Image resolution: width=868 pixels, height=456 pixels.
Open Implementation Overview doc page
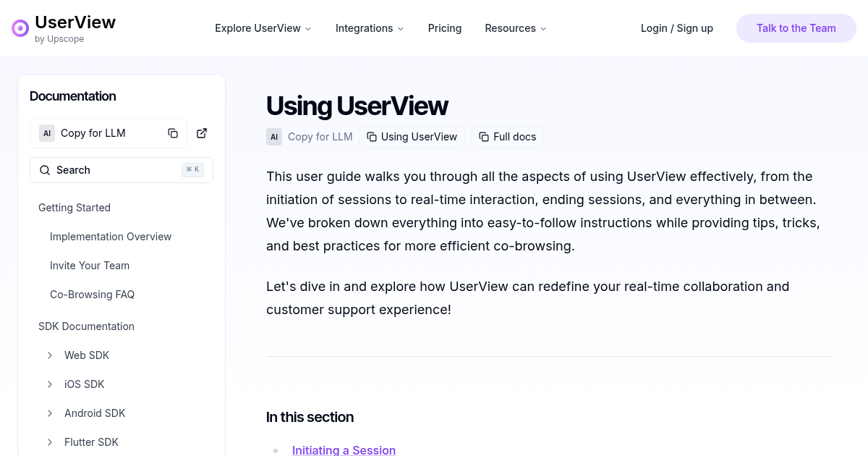point(111,237)
